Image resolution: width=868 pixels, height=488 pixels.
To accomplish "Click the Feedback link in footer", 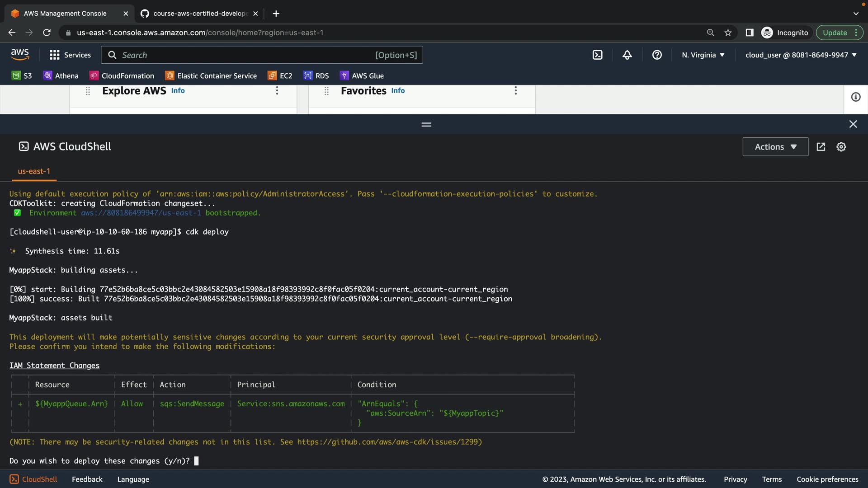I will [87, 479].
